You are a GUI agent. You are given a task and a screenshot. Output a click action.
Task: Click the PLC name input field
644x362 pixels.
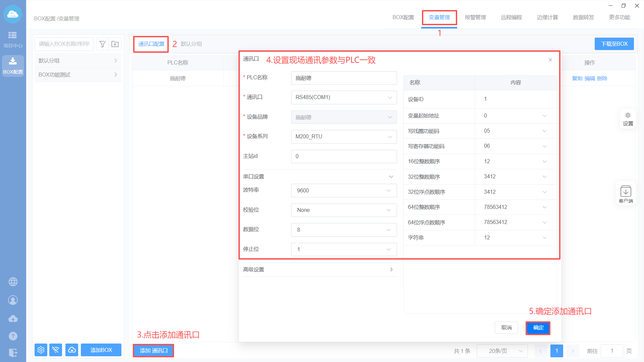pos(344,78)
